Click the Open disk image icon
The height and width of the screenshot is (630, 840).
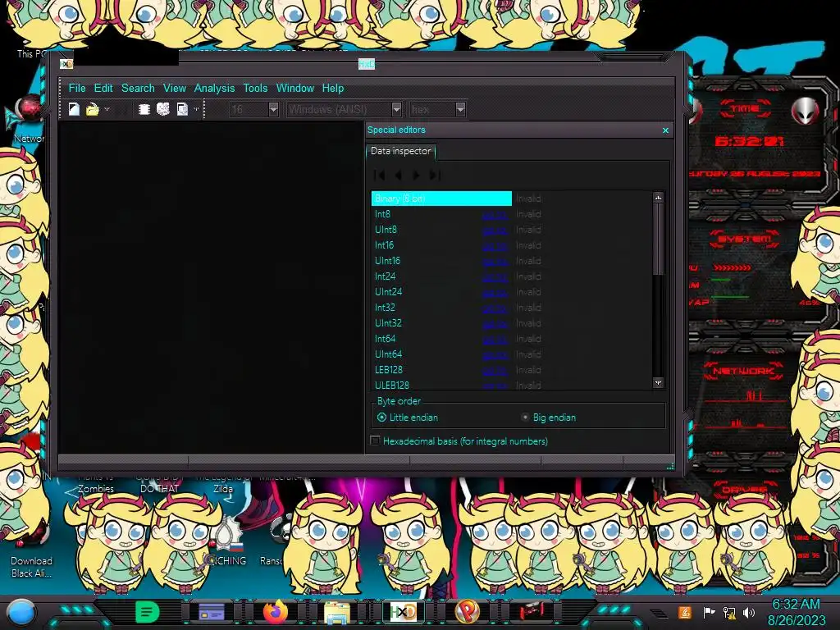point(182,109)
